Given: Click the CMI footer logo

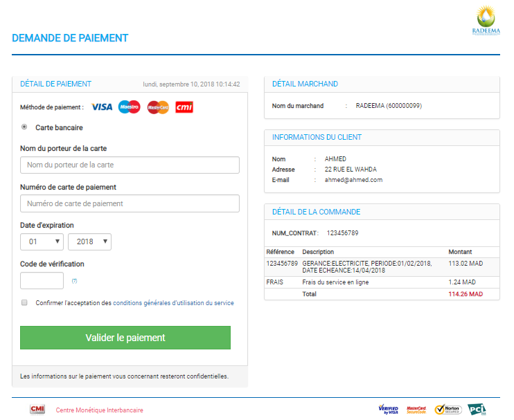Looking at the screenshot, I should point(37,410).
